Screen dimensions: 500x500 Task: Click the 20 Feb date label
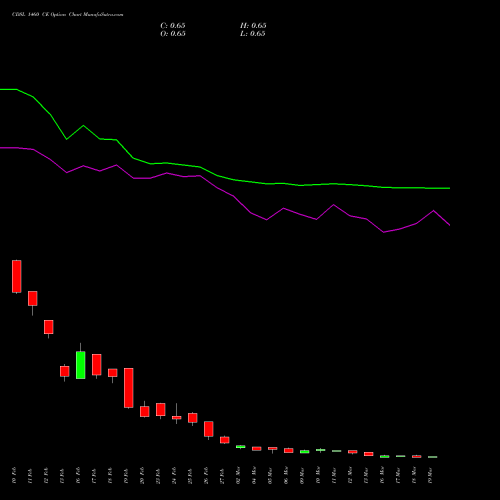(142, 475)
